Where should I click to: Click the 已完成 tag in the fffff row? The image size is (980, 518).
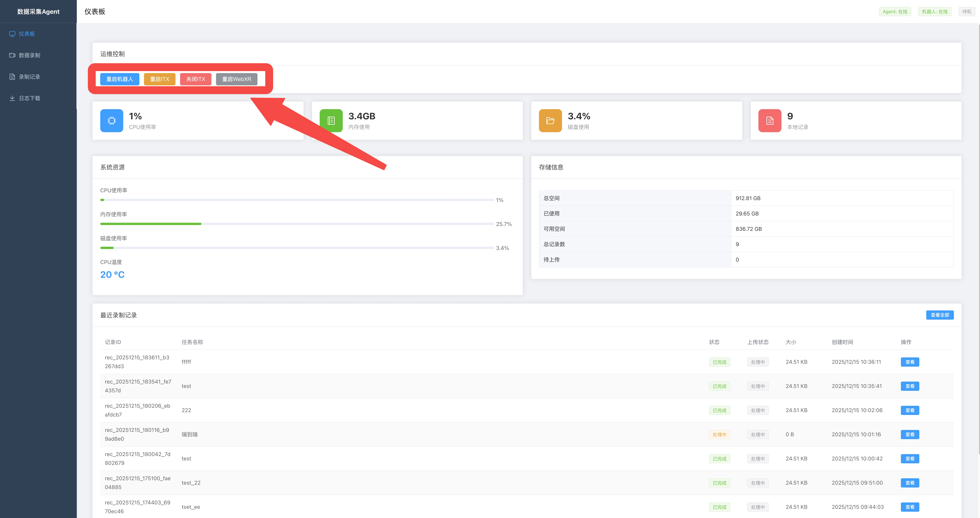tap(719, 362)
